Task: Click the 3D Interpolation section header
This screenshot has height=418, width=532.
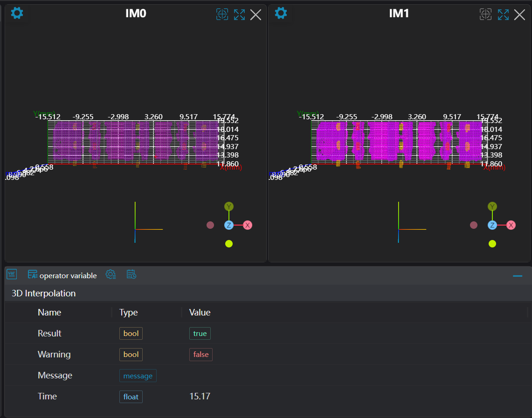Action: coord(44,293)
